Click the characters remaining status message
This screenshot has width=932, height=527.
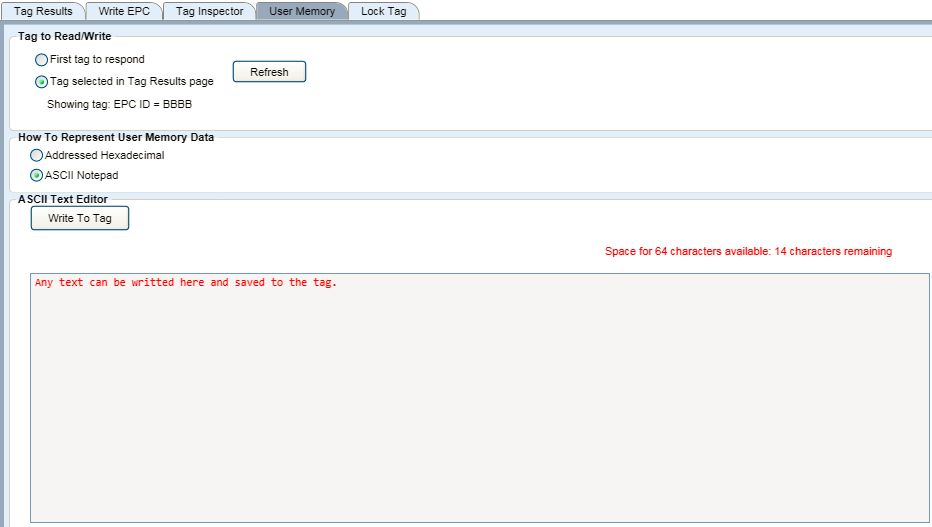pos(748,251)
